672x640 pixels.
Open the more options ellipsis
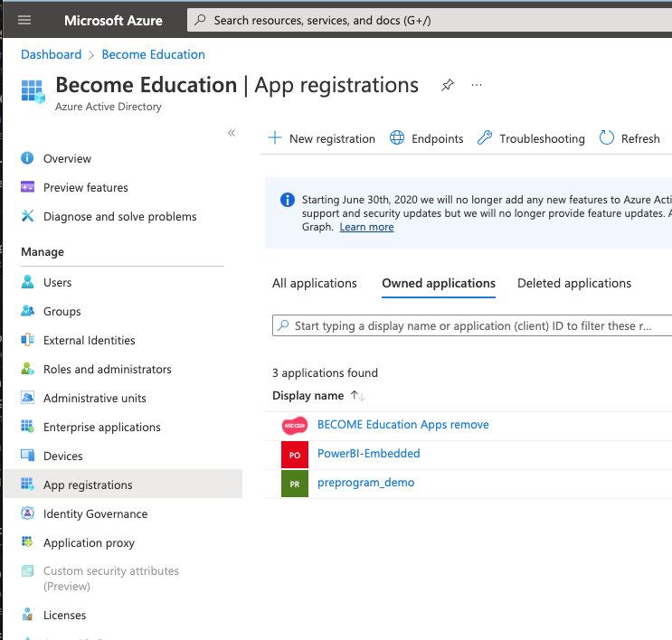[476, 85]
